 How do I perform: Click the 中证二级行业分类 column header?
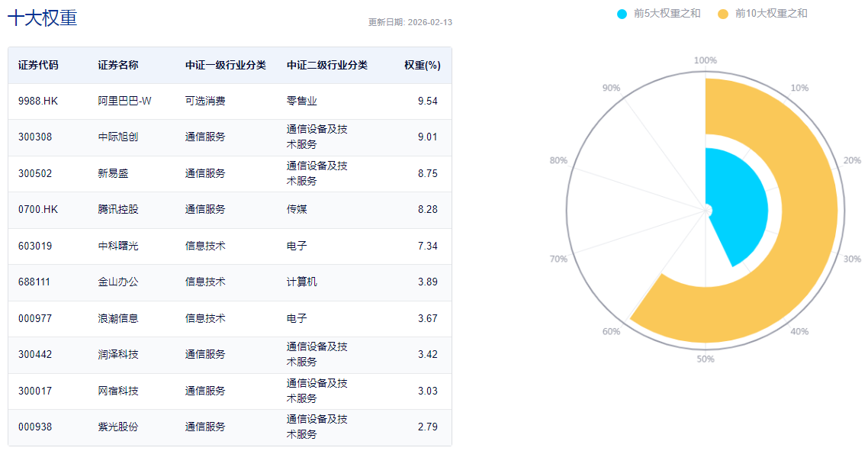point(327,66)
